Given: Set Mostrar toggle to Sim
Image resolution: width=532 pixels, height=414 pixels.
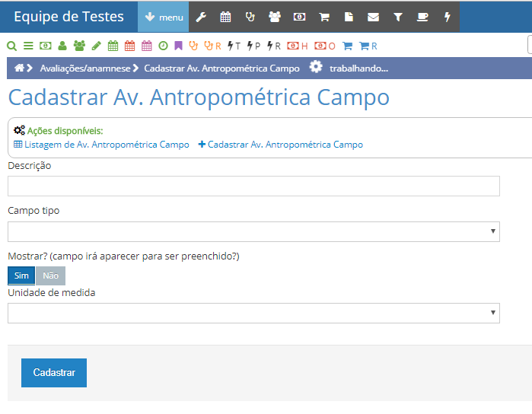Looking at the screenshot, I should [x=21, y=275].
